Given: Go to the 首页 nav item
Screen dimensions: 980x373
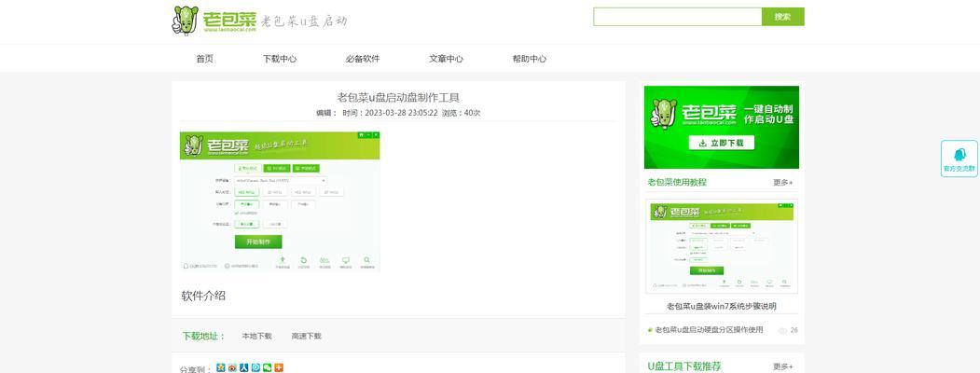Looking at the screenshot, I should (205, 59).
